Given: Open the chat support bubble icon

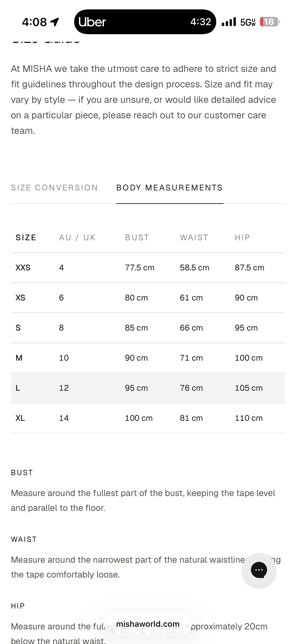Looking at the screenshot, I should pos(259,570).
